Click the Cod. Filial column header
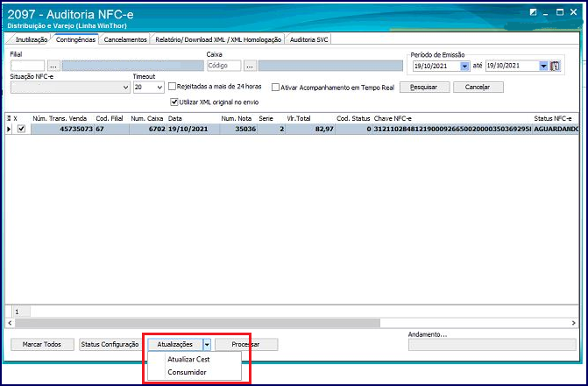 click(110, 118)
